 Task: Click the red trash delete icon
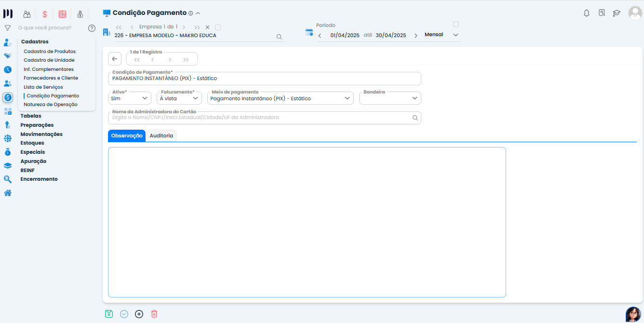154,314
